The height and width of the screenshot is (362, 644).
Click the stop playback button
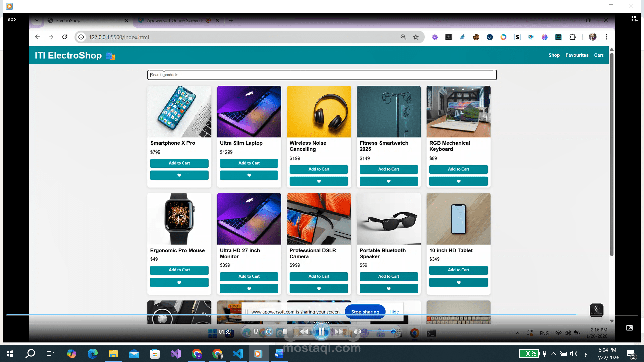[x=285, y=331]
